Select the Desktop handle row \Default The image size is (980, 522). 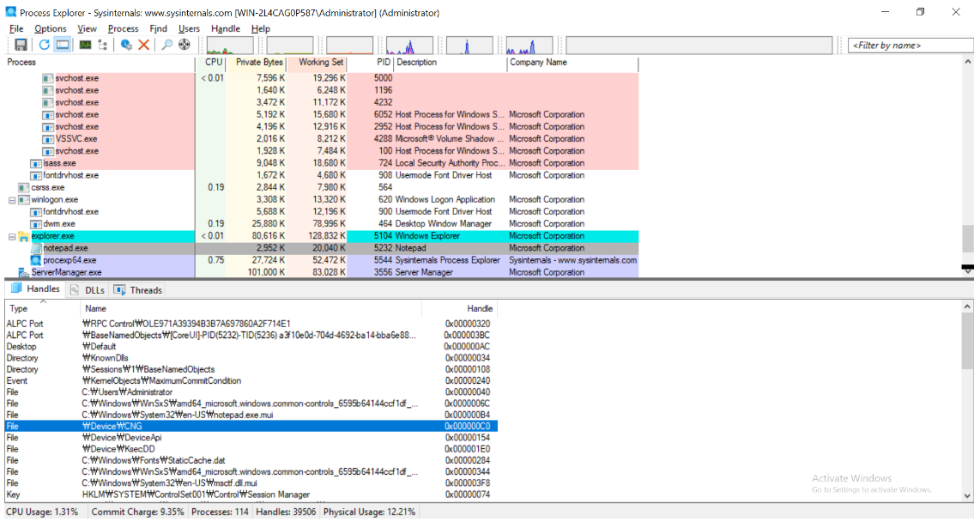tap(251, 346)
